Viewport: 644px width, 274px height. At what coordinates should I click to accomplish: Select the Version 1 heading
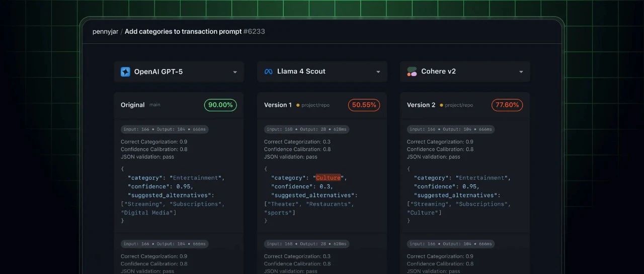278,105
